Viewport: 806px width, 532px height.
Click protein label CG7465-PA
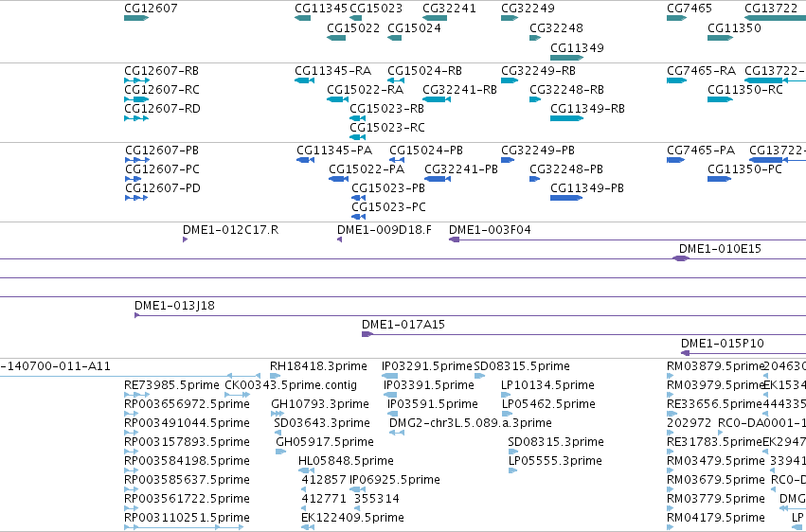coord(701,150)
